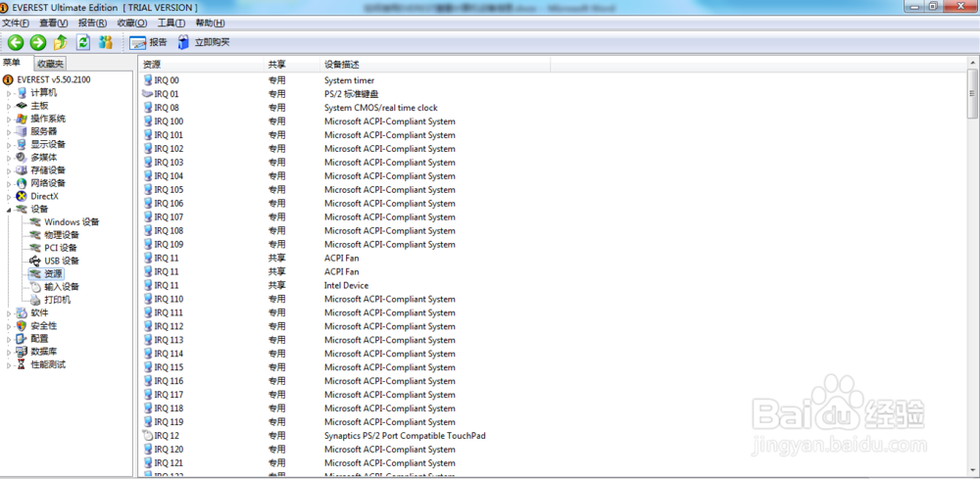Viewport: 980px width, 479px height.
Task: Expand the 显示设备 tree node
Action: 9,145
